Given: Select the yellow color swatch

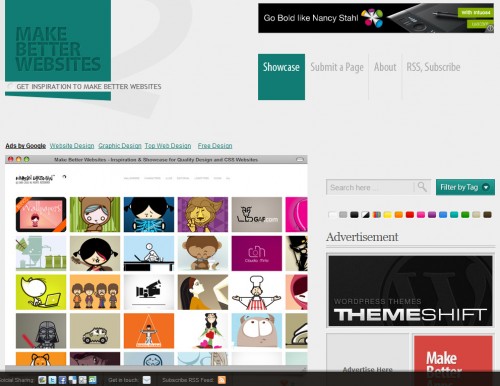Looking at the screenshot, I should [x=387, y=215].
